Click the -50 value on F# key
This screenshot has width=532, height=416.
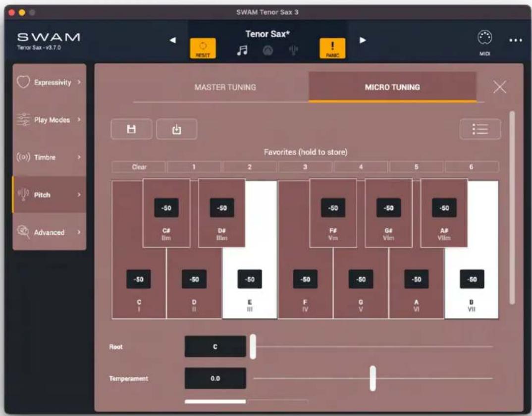point(333,208)
